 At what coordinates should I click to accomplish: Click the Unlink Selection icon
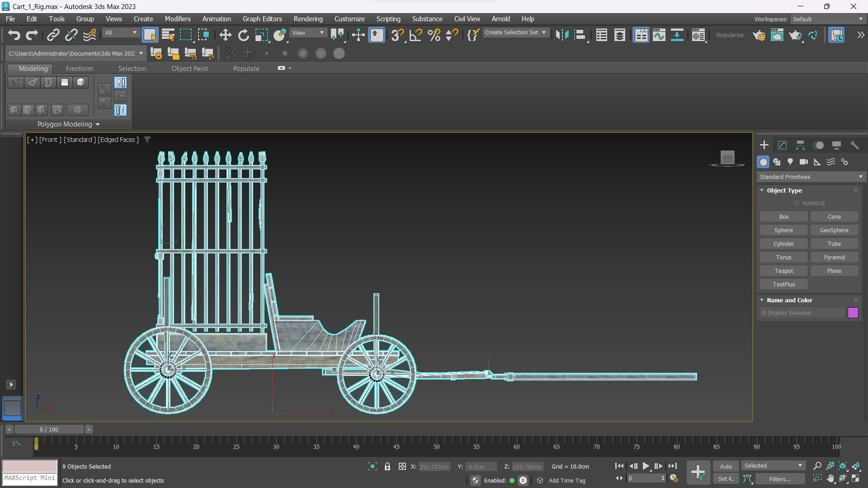tap(71, 35)
